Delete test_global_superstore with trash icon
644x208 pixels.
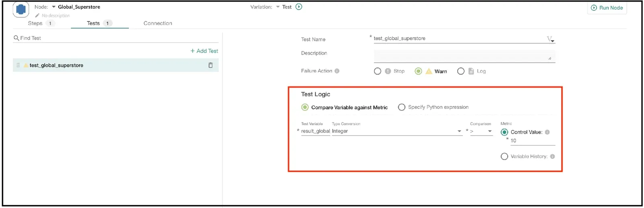(210, 65)
